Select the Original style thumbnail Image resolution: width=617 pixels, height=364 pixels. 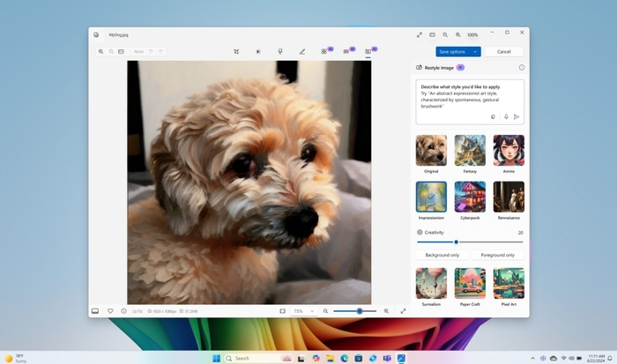(x=431, y=151)
